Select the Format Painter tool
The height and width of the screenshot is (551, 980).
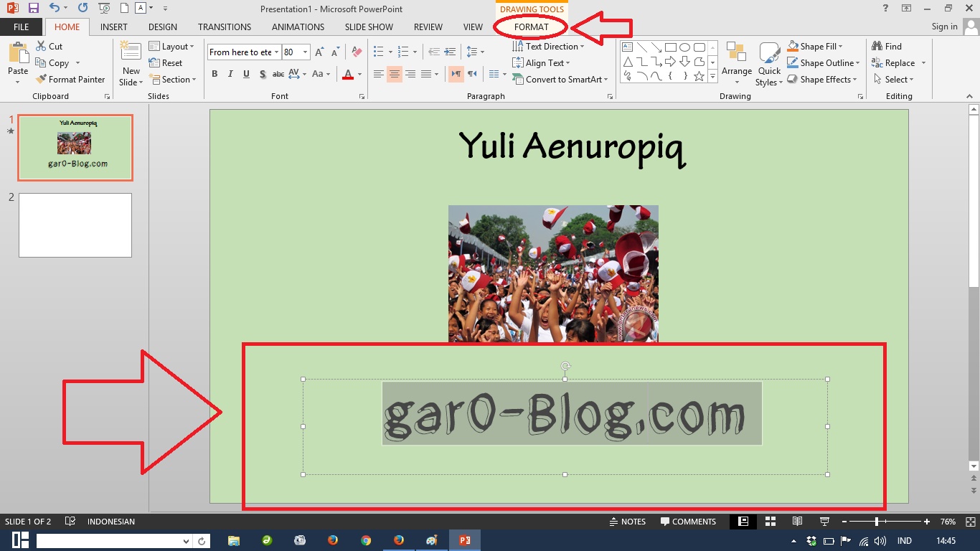71,79
